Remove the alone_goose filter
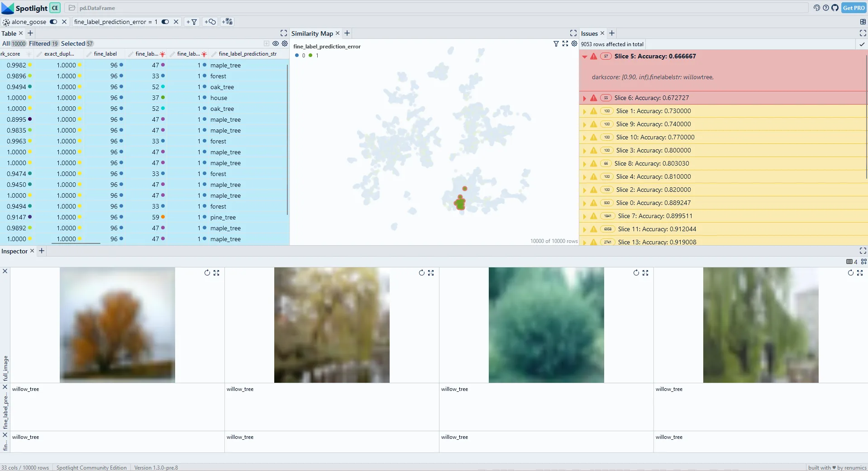The image size is (868, 471). click(64, 22)
